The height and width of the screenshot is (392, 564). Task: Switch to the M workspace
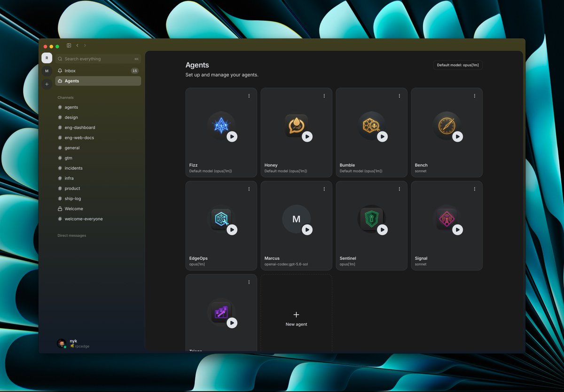[47, 71]
